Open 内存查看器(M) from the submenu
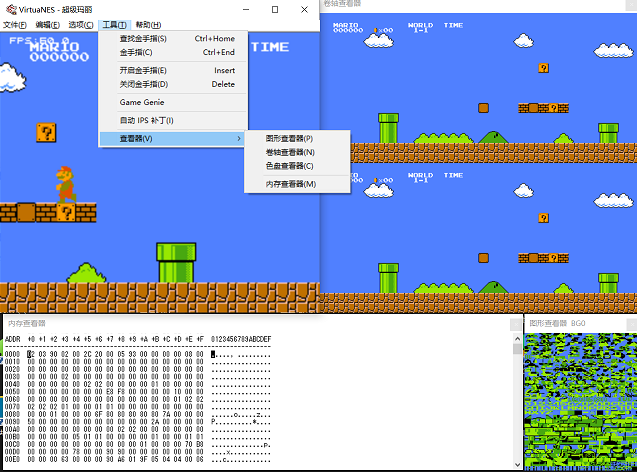The height and width of the screenshot is (472, 637). (297, 184)
